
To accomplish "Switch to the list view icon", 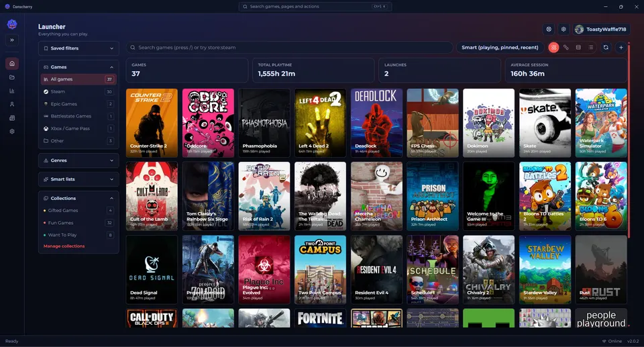I will [x=590, y=47].
